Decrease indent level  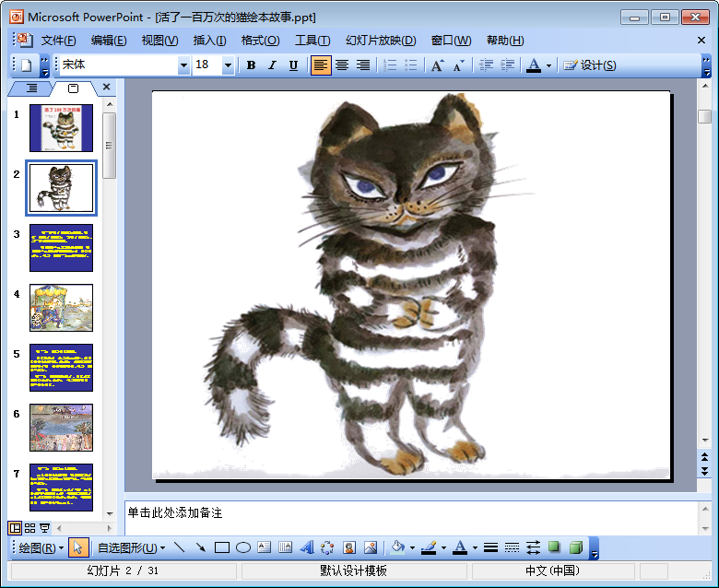[486, 65]
